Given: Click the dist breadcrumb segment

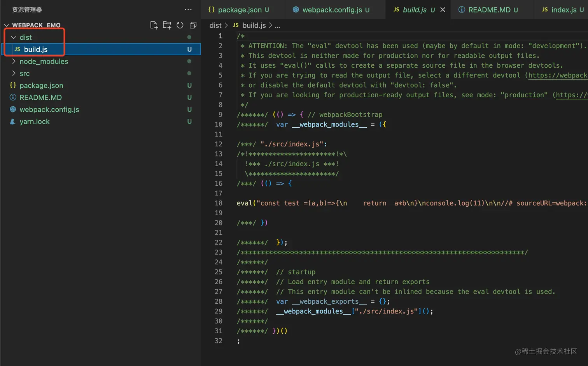Looking at the screenshot, I should pos(215,25).
